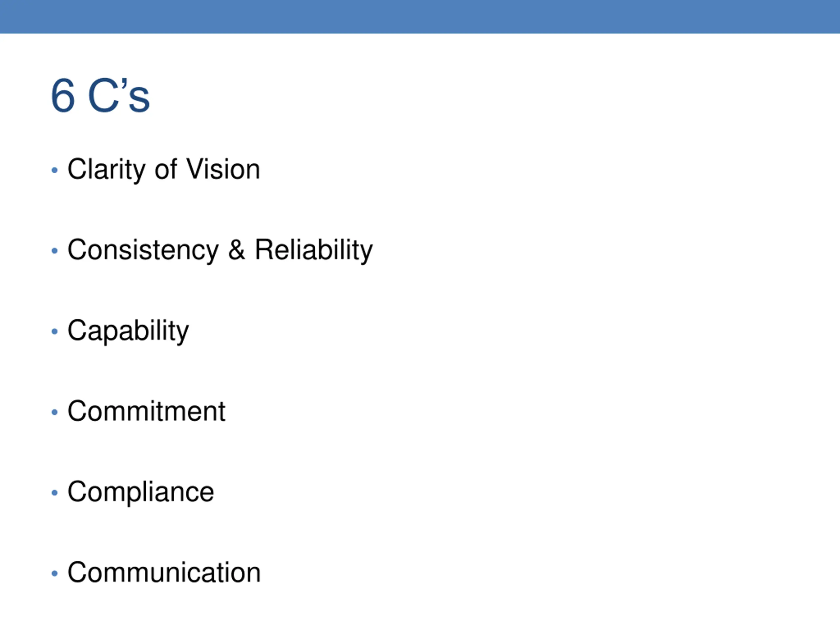
Task: Click the "Communication" bullet text
Action: point(164,573)
